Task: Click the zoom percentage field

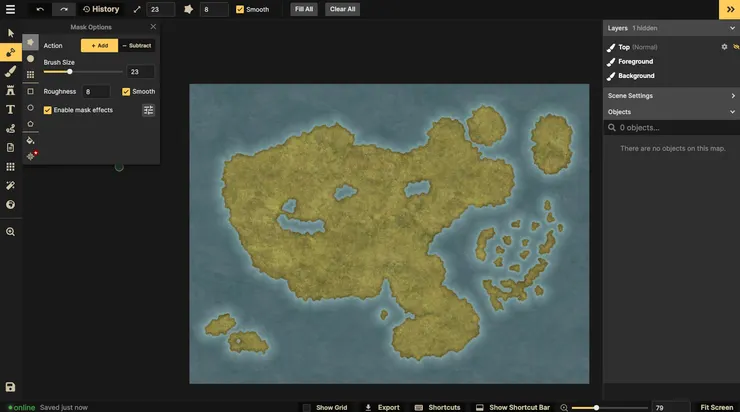Action: pos(670,407)
